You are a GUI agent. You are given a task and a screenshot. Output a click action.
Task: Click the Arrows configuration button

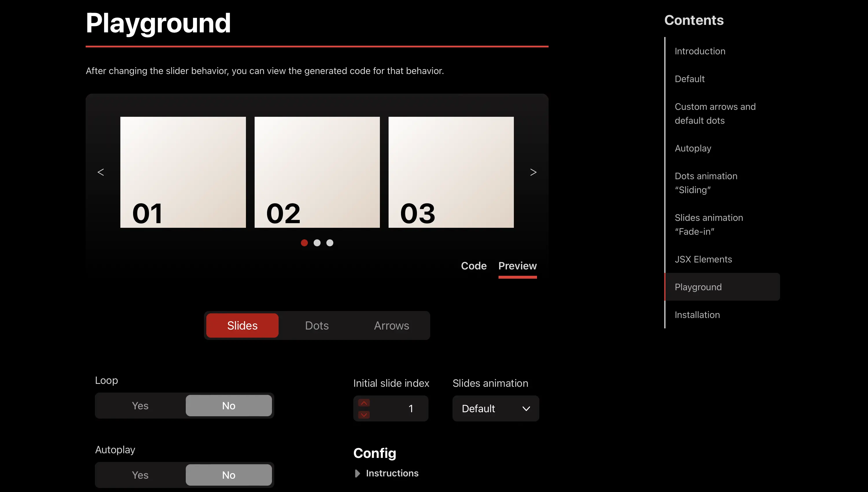coord(391,325)
